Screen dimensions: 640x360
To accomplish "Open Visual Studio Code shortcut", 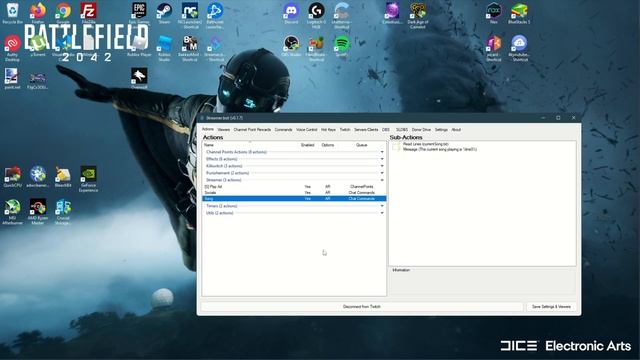I will pos(63,48).
